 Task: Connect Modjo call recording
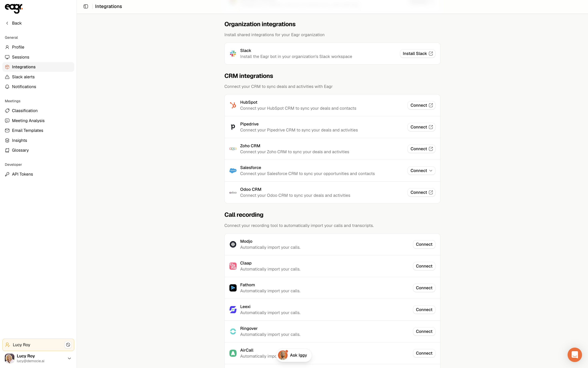click(x=424, y=244)
